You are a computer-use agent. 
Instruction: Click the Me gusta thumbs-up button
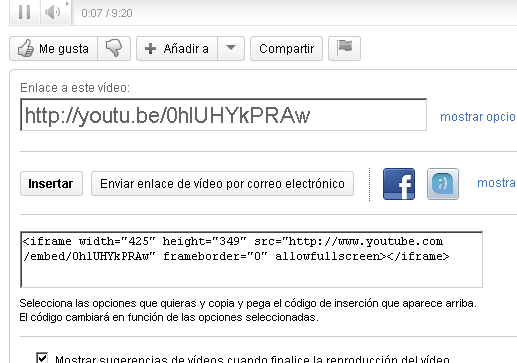click(x=54, y=49)
